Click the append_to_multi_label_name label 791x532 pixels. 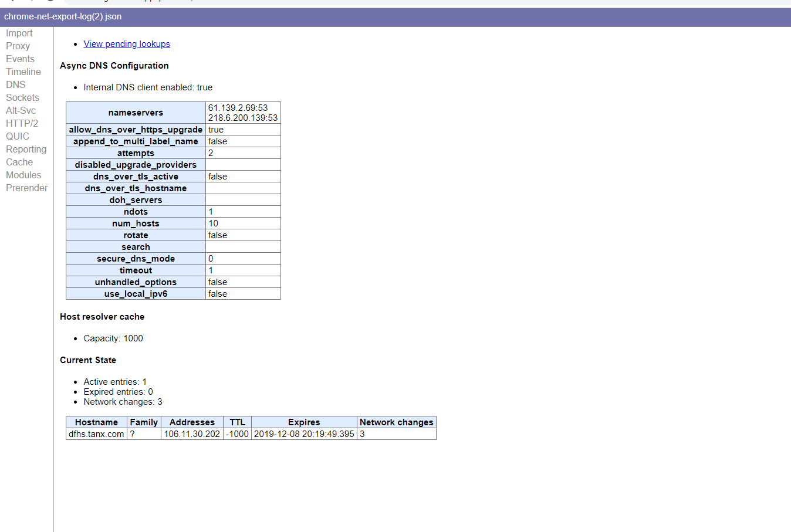coord(136,141)
